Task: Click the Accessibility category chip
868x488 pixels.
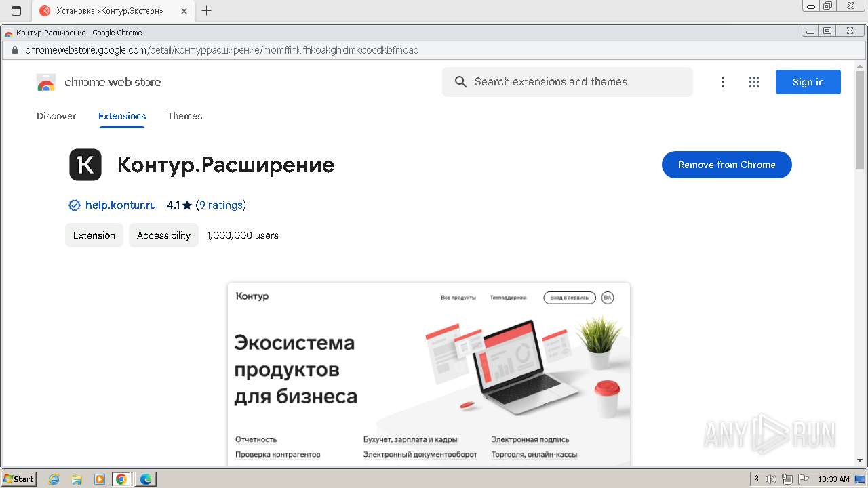Action: 163,235
